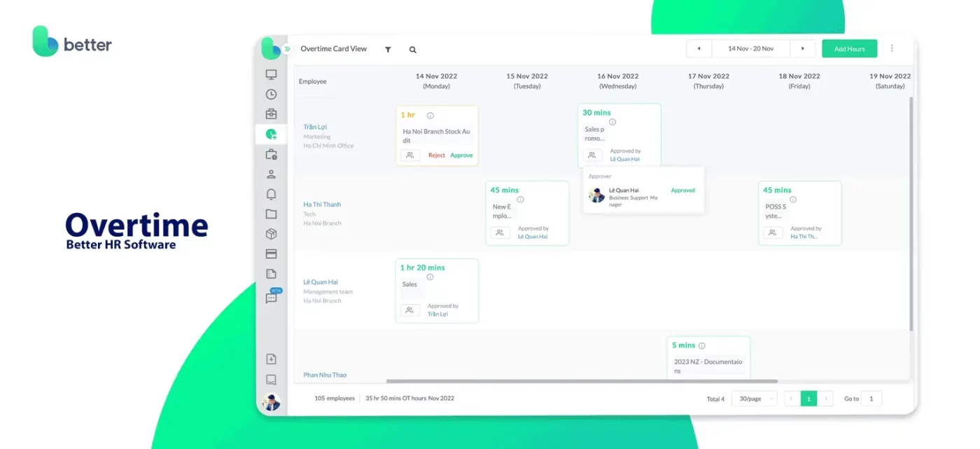The height and width of the screenshot is (449, 980).
Task: Click the Go to page input field
Action: tap(871, 399)
